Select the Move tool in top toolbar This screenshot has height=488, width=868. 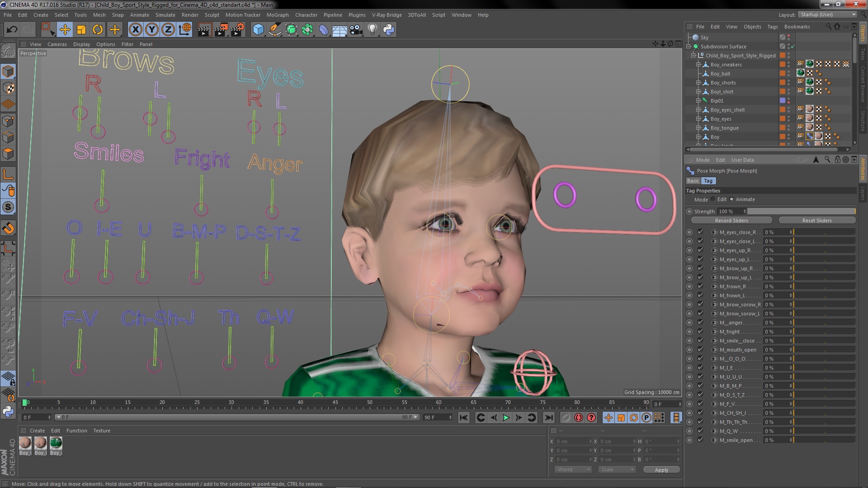point(65,30)
